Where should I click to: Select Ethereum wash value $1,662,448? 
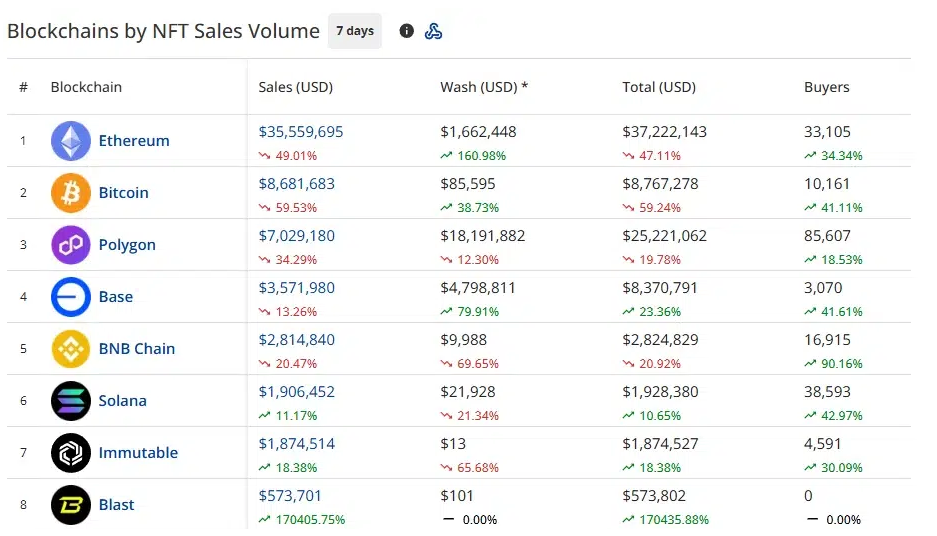coord(478,132)
